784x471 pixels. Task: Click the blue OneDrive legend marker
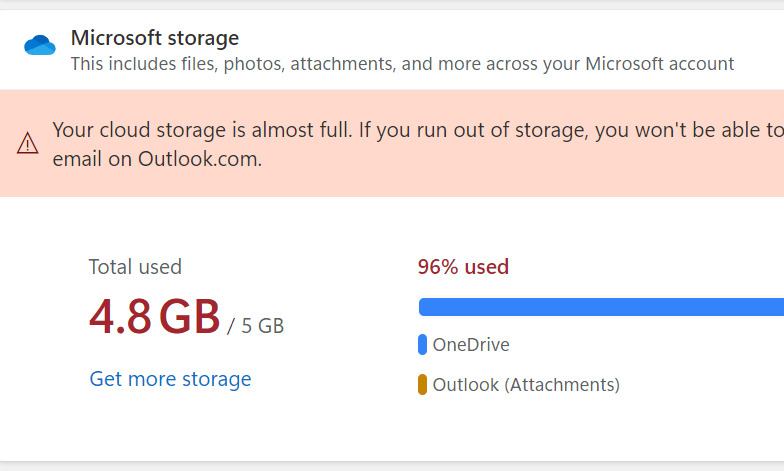(x=422, y=345)
